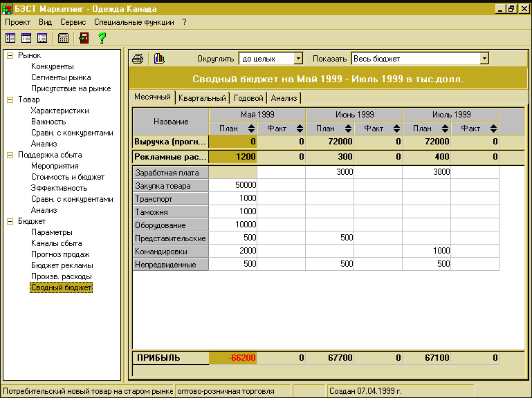This screenshot has width=532, height=398.
Task: Click Закупка товара May plan cell
Action: [232, 186]
